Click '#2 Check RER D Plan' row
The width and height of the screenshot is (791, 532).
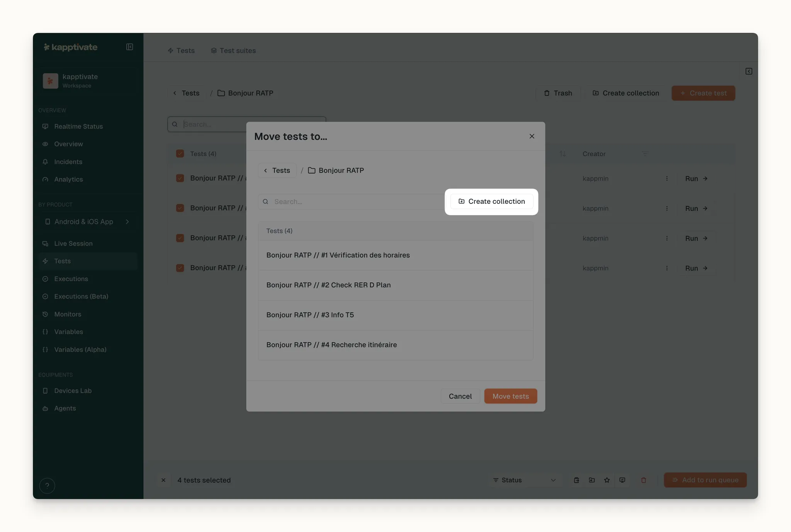[395, 285]
